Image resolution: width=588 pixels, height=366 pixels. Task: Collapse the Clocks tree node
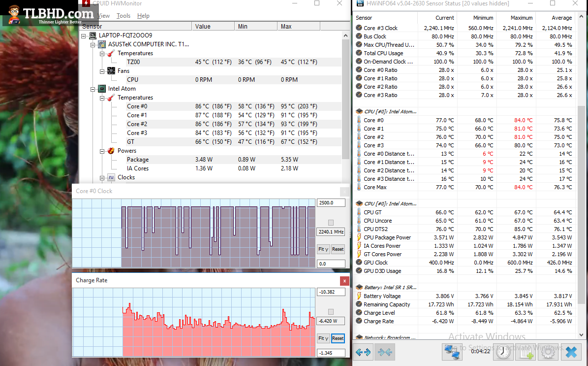click(x=102, y=178)
